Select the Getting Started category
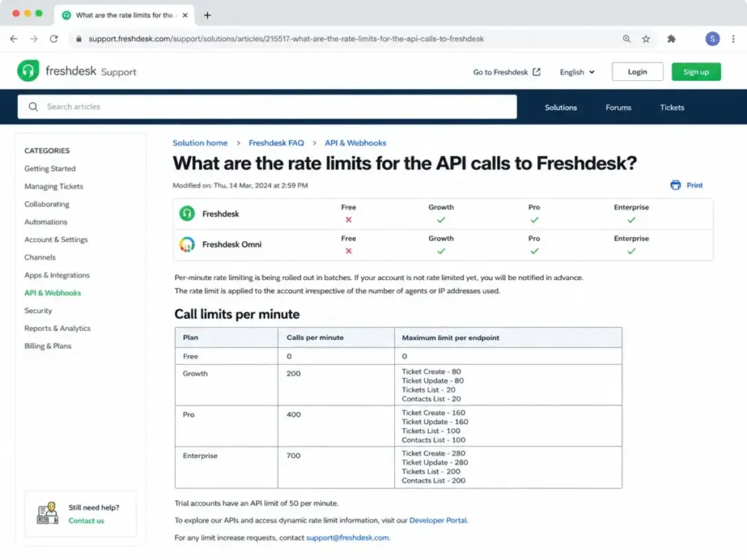This screenshot has height=560, width=747. click(x=50, y=168)
